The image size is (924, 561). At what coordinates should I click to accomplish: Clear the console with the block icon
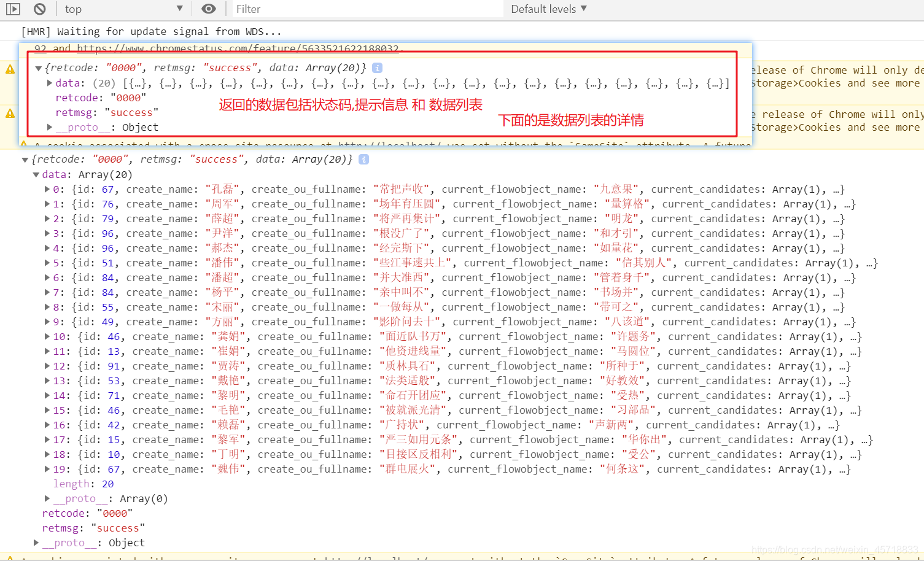[40, 9]
